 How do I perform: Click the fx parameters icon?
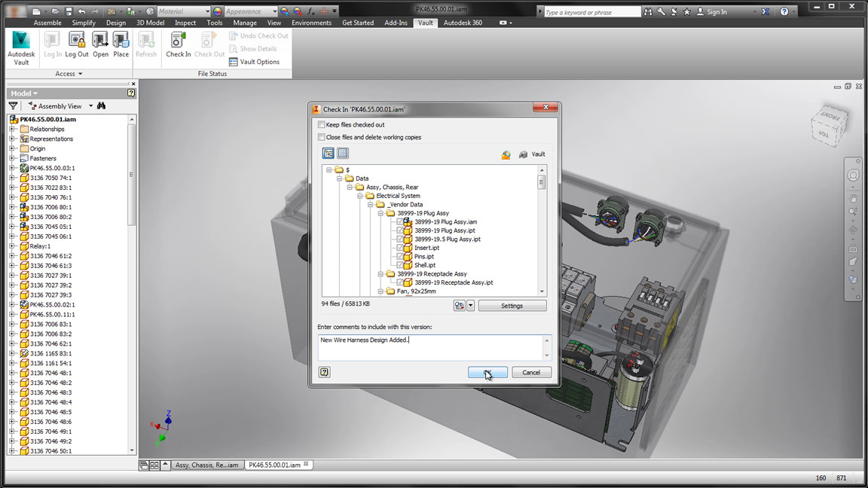tap(310, 11)
